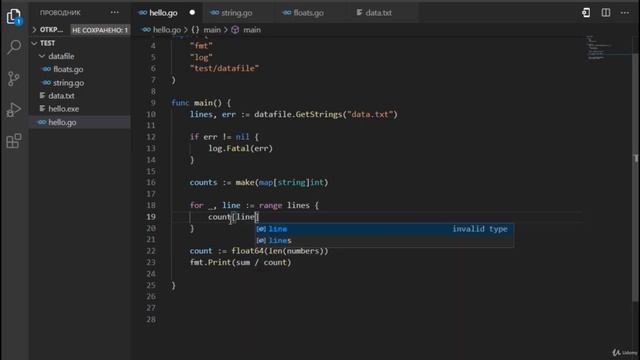
Task: Click the main function breadcrumb
Action: pyautogui.click(x=246, y=30)
